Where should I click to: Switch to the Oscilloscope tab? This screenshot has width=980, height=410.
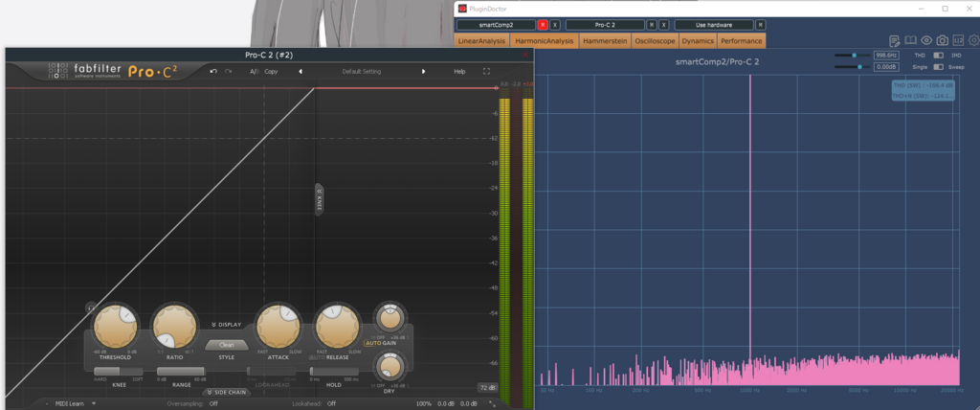654,40
